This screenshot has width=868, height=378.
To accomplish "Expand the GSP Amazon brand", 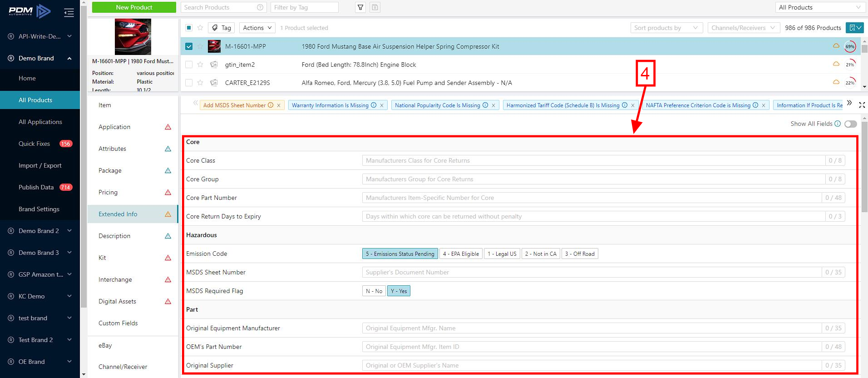I will pos(40,274).
